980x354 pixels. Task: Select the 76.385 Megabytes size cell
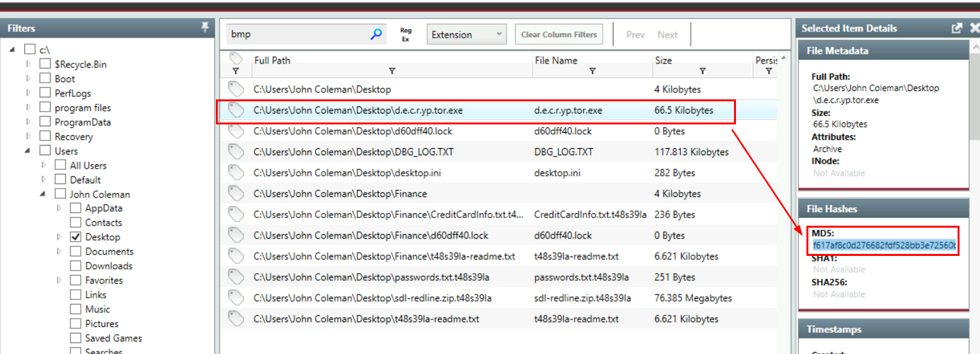point(693,298)
